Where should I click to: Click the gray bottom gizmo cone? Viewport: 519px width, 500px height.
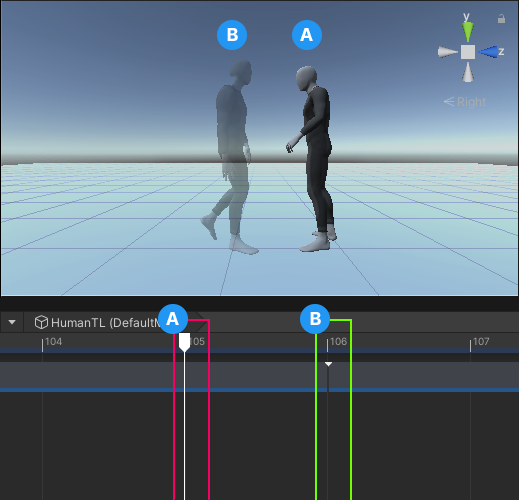468,72
